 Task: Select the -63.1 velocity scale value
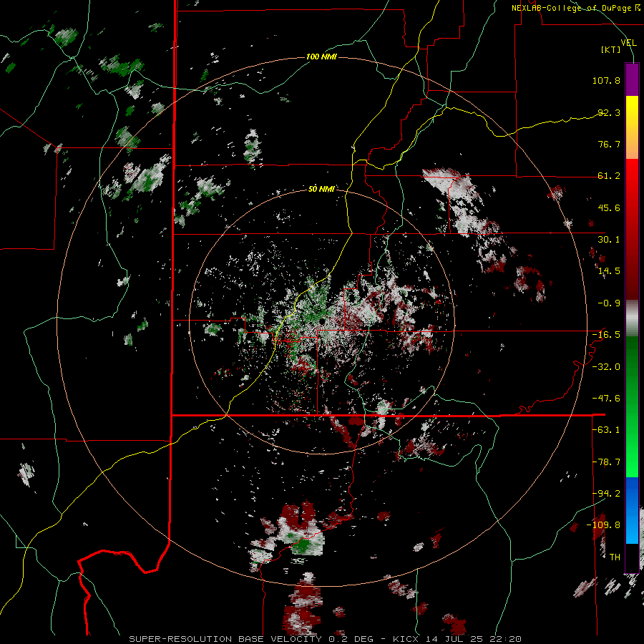[606, 430]
